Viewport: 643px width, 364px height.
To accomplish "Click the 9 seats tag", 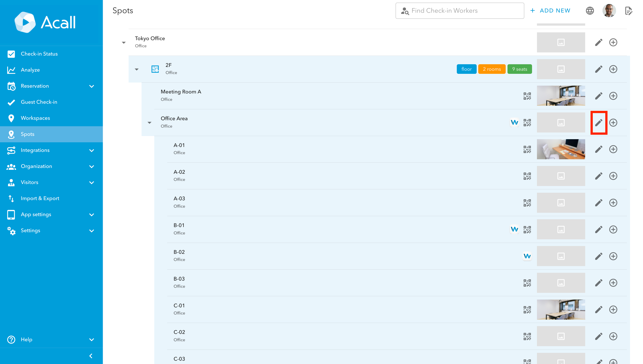I will coord(519,69).
